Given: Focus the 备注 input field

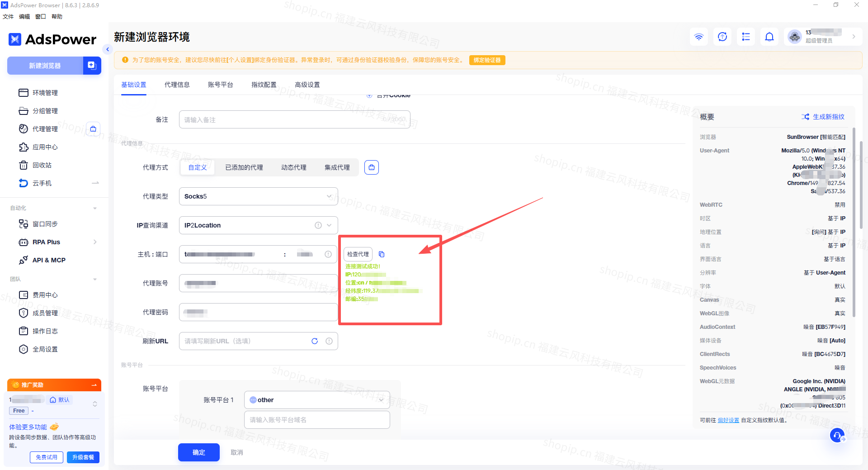Looking at the screenshot, I should (x=295, y=119).
